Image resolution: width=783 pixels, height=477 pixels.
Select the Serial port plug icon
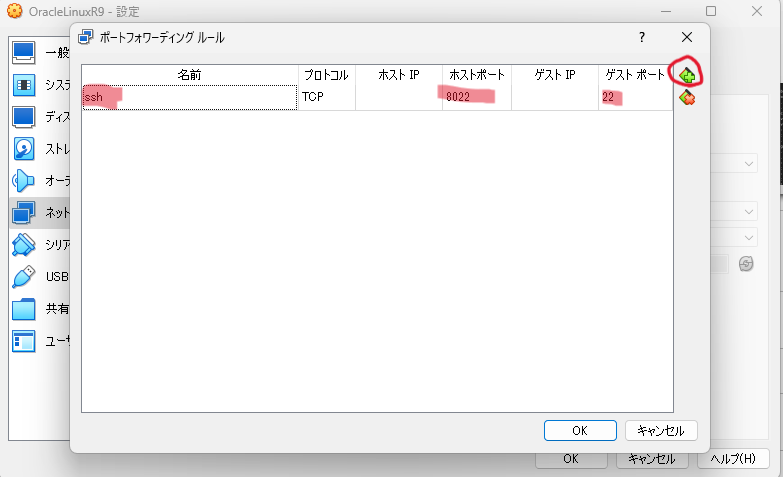coord(24,244)
